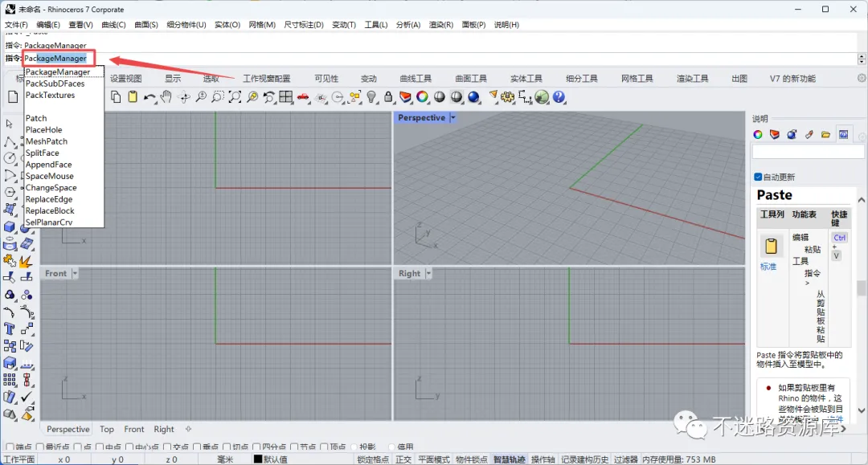868x465 pixels.
Task: Open Options with the gear icon
Action: pyautogui.click(x=508, y=97)
